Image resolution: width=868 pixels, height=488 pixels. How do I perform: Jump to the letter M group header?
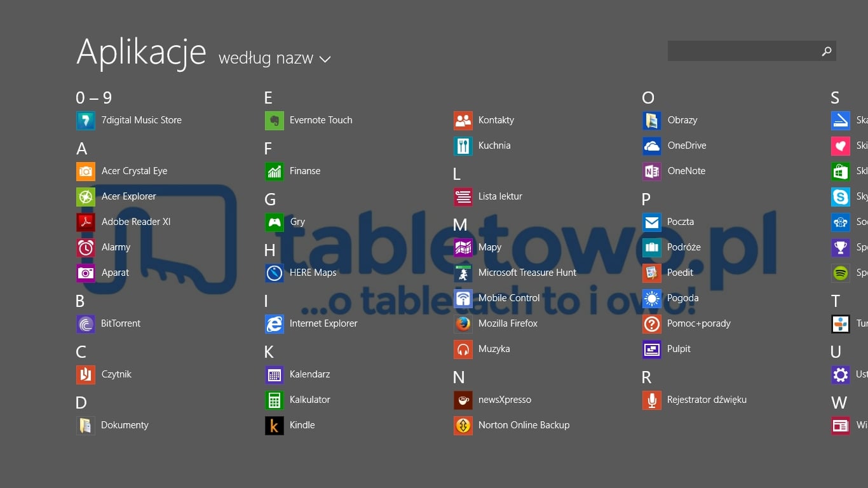point(460,225)
